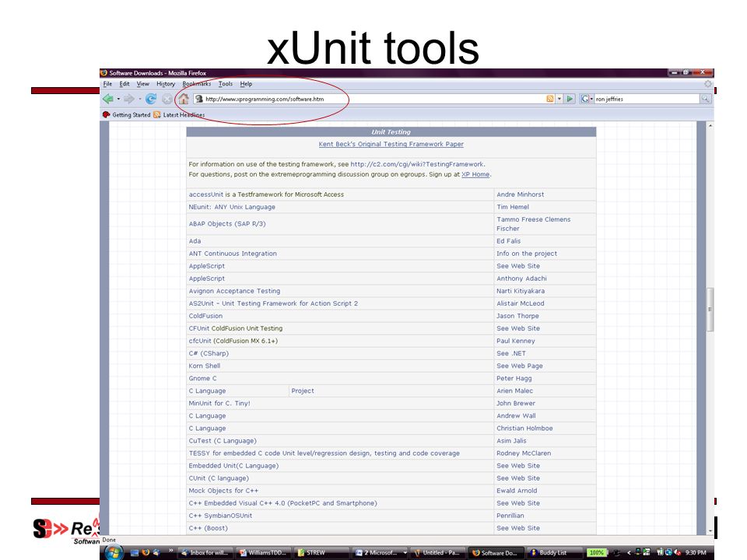
Task: Click the ANT Continuous Integration entry
Action: (x=233, y=254)
